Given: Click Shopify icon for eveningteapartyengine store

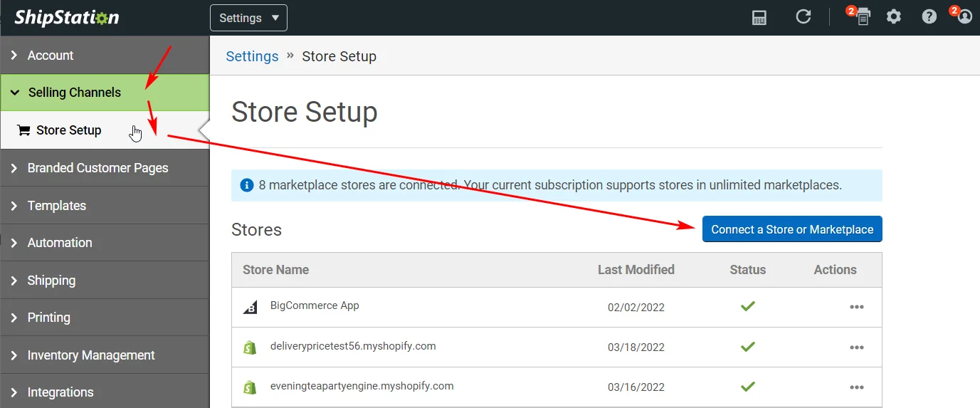Looking at the screenshot, I should (250, 387).
